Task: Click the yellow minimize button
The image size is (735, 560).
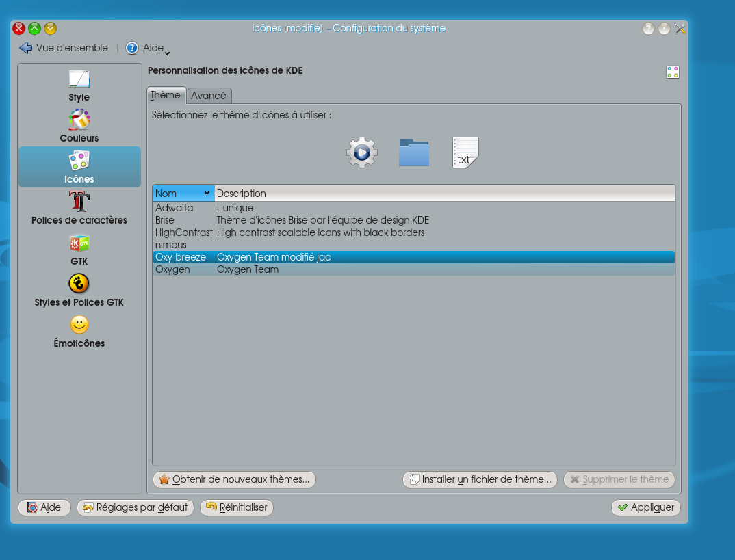Action: [x=50, y=29]
